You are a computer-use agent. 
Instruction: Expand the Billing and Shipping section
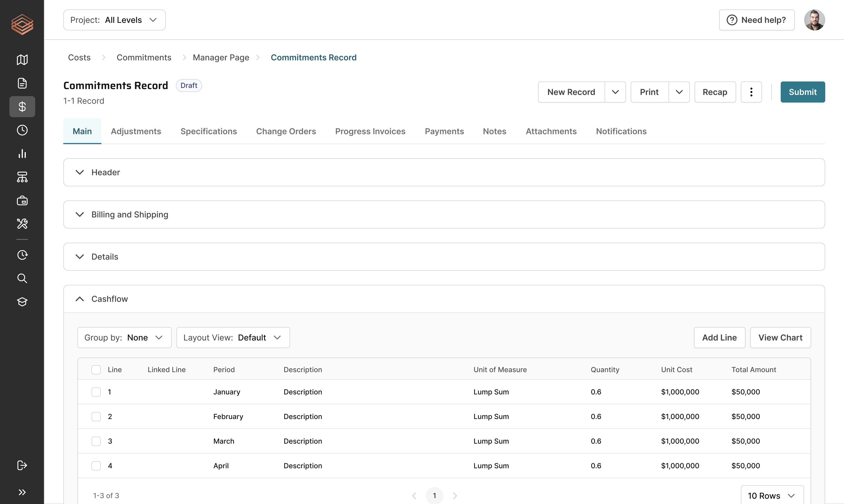pyautogui.click(x=444, y=215)
